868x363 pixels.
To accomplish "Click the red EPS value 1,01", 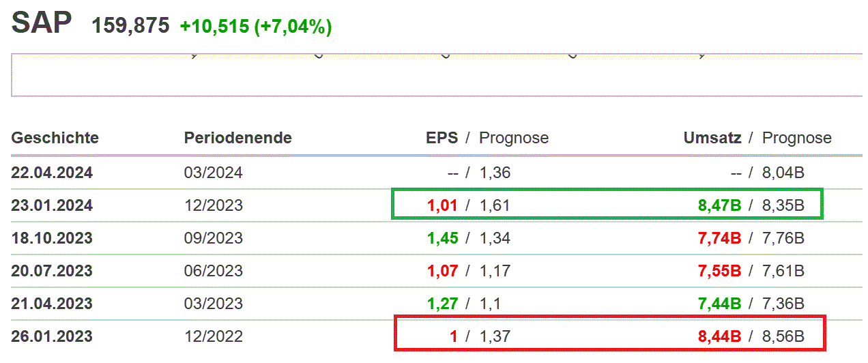I will (443, 205).
